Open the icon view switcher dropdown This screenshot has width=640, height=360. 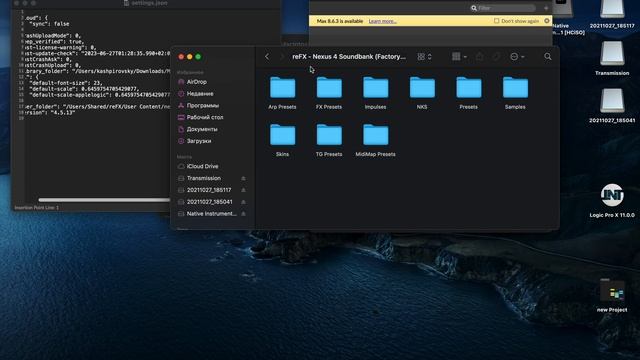pos(424,57)
